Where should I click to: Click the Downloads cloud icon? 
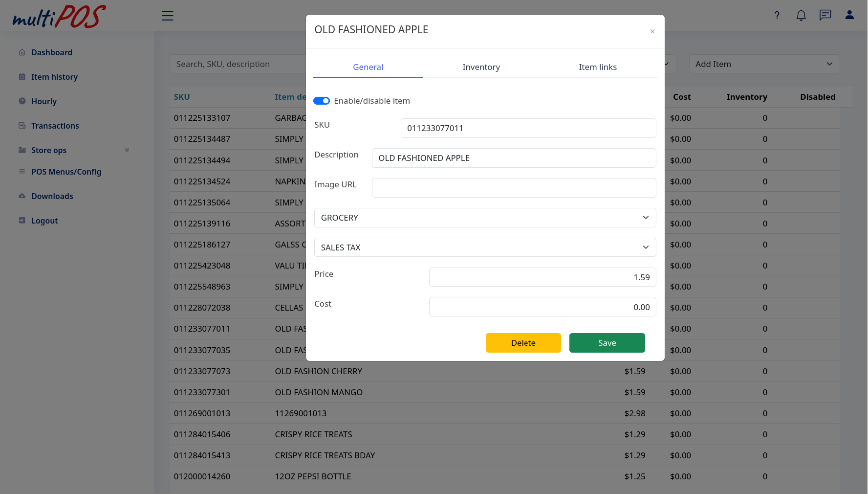tap(22, 196)
